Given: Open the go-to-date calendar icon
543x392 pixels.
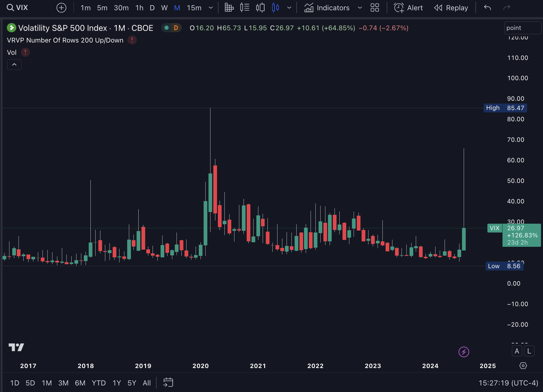Looking at the screenshot, I should (x=168, y=383).
